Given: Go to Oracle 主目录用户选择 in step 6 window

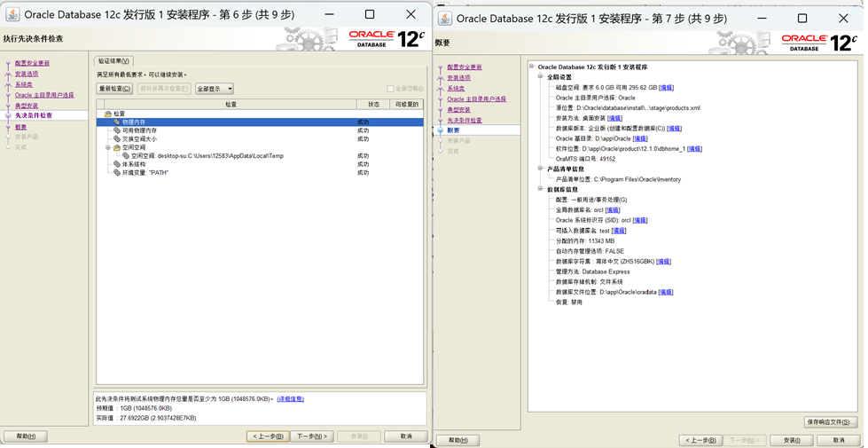Looking at the screenshot, I should point(44,95).
